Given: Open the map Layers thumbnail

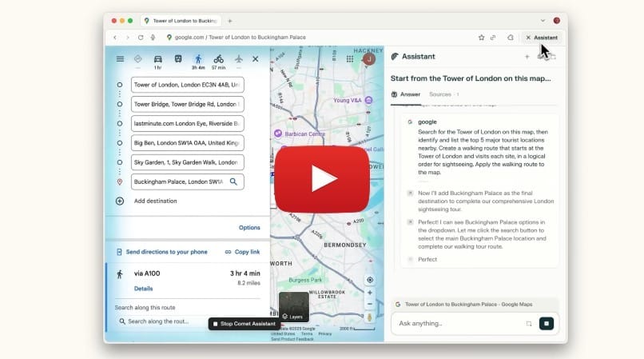Looking at the screenshot, I should pos(294,307).
